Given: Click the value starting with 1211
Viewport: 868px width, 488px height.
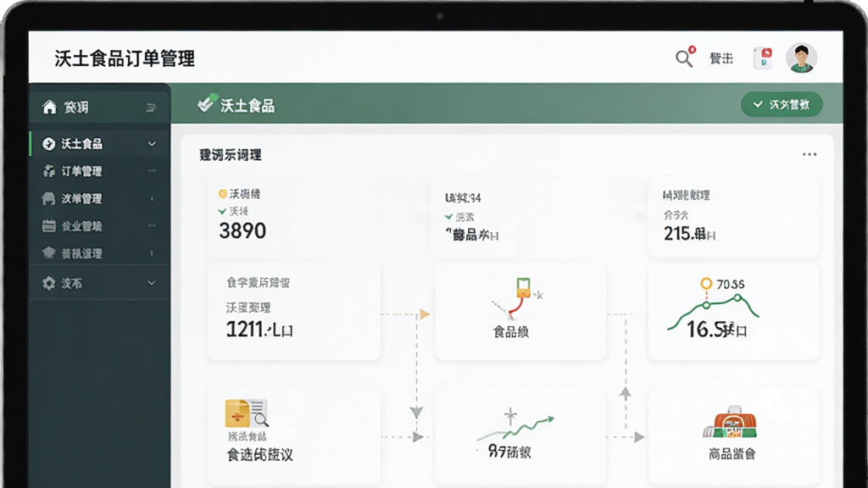Looking at the screenshot, I should [x=259, y=330].
